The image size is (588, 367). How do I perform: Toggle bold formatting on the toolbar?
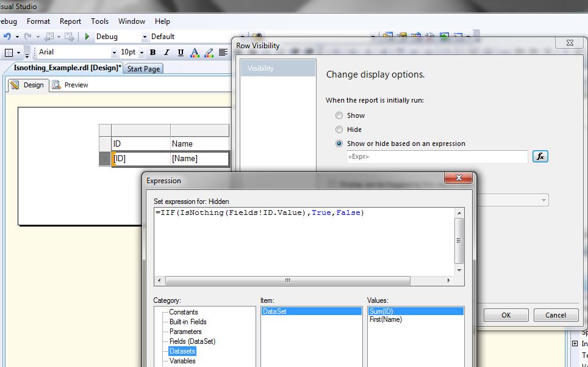[x=152, y=53]
